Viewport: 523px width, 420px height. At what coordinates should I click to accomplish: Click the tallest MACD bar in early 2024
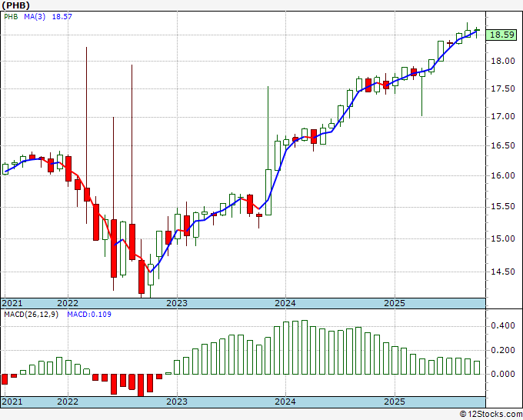tap(305, 347)
